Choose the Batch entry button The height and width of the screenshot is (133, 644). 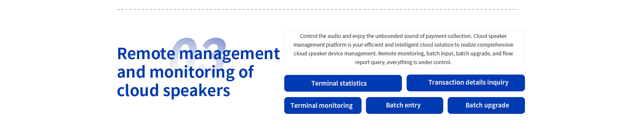coord(404,105)
